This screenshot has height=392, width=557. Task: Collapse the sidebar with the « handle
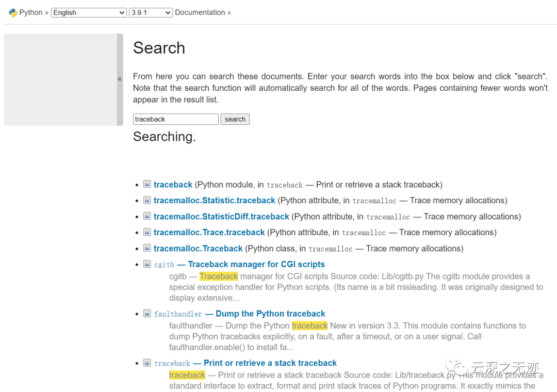point(120,79)
